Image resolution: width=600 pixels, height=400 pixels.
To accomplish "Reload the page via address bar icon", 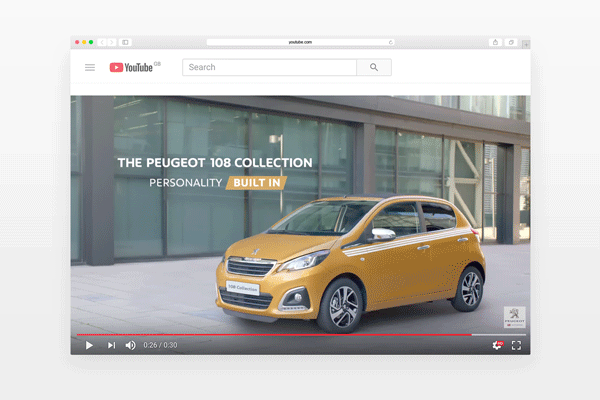I will (390, 42).
